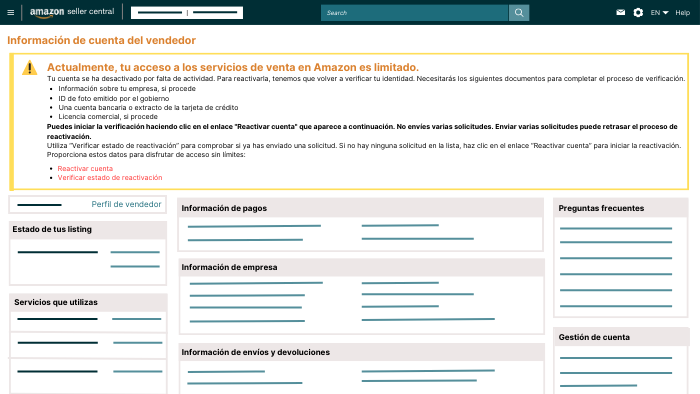This screenshot has height=394, width=700.
Task: Click 'Una cuenta bancaria o extracto' bullet text
Action: point(148,108)
